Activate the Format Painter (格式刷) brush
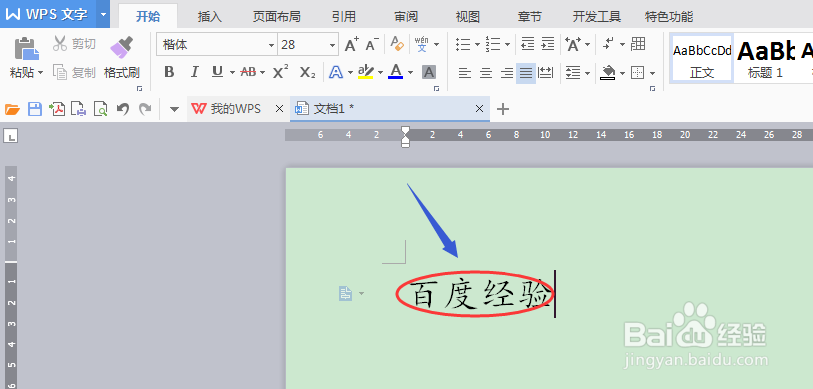Screen dimensions: 813x389 (122, 57)
